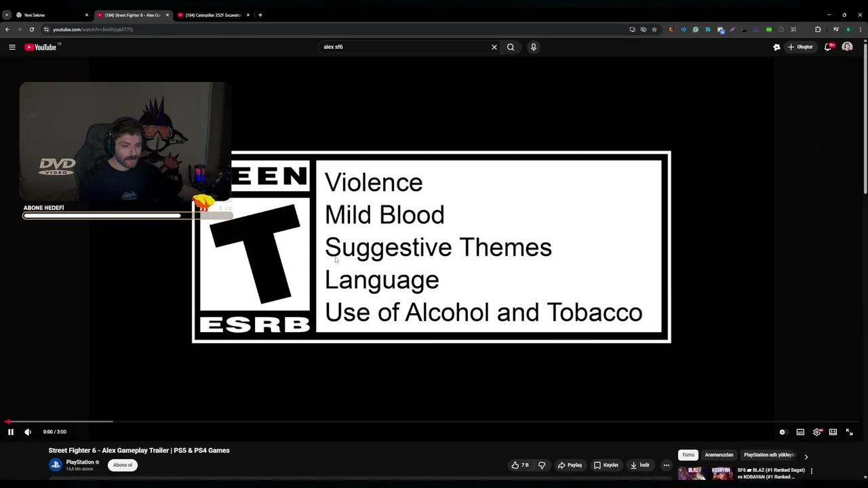The height and width of the screenshot is (488, 868).
Task: Click the install app icon in address bar
Action: coord(633,29)
